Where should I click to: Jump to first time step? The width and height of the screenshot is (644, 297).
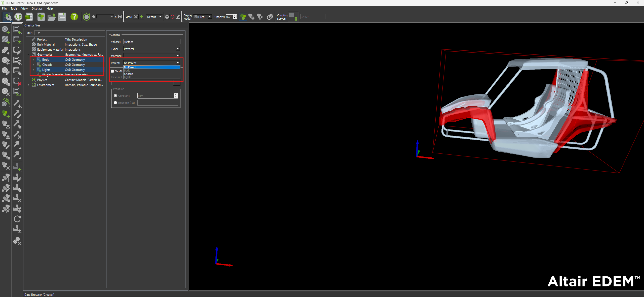(94, 17)
